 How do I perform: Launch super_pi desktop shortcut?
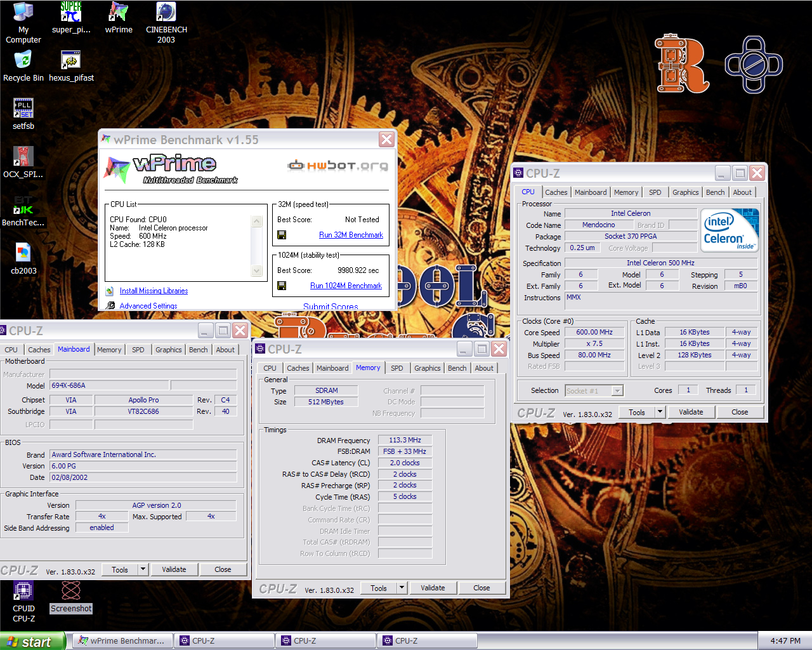tap(71, 18)
